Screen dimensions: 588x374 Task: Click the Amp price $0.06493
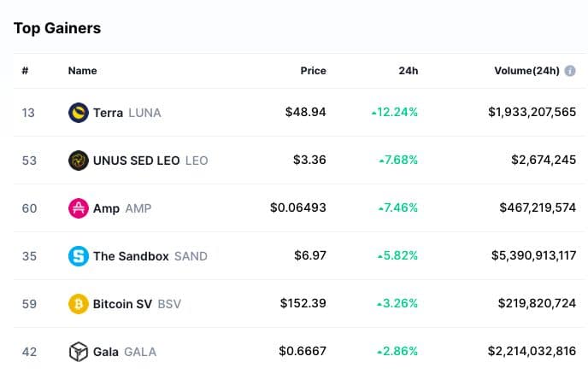coord(297,208)
